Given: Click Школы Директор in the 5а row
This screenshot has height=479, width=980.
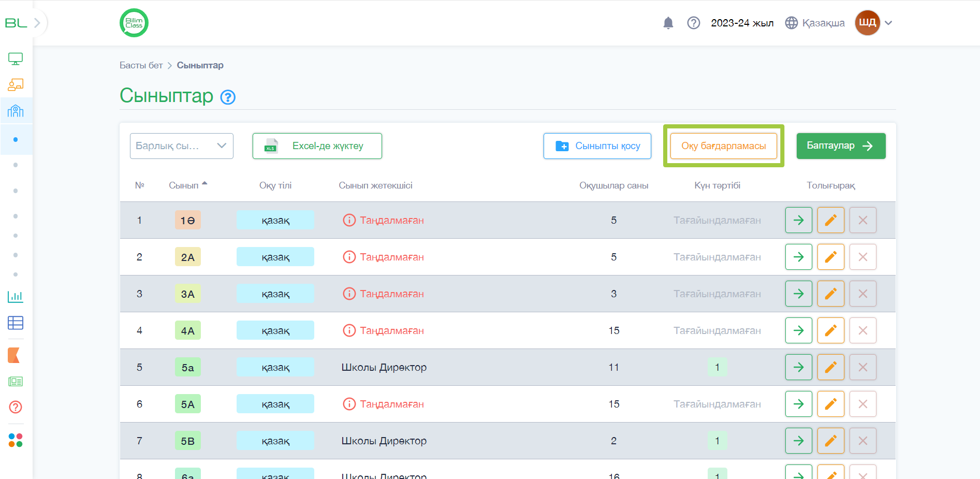Looking at the screenshot, I should [384, 367].
